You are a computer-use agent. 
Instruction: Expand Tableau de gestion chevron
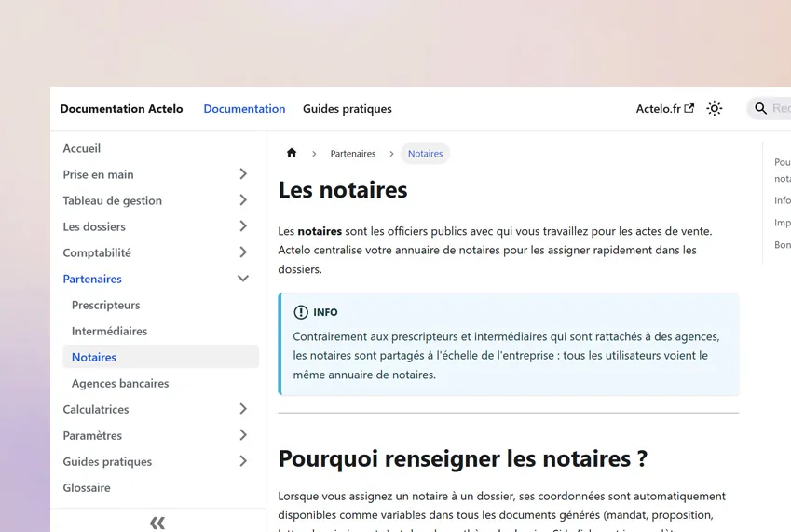pos(243,200)
